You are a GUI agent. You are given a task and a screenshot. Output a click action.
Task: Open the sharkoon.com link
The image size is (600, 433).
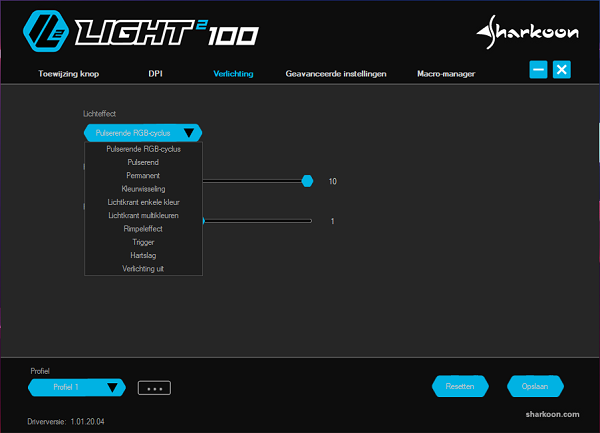[x=552, y=414]
